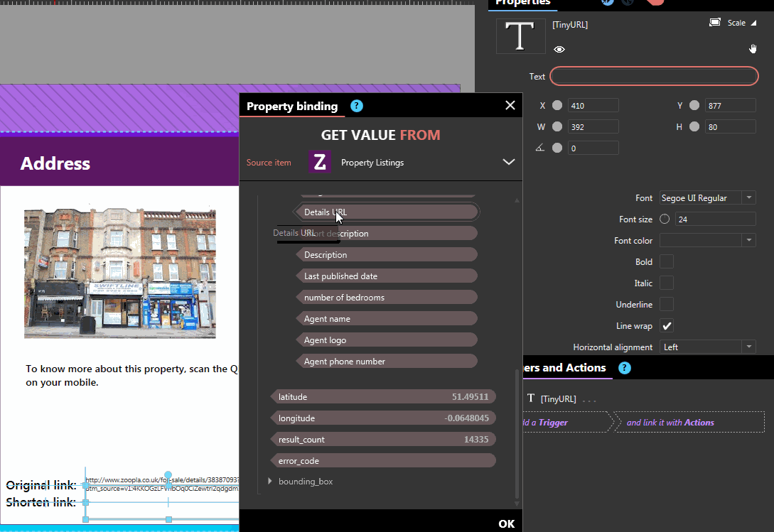Click the H height binding circle

[694, 126]
